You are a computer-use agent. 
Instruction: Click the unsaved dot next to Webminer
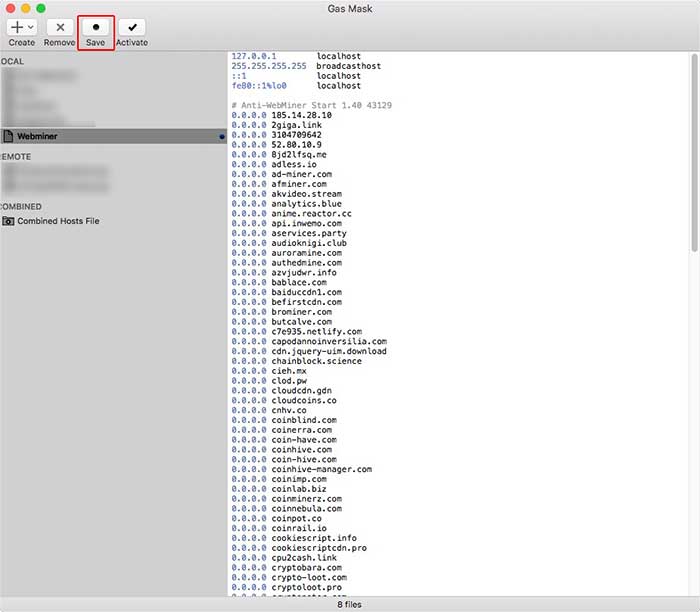pos(221,136)
